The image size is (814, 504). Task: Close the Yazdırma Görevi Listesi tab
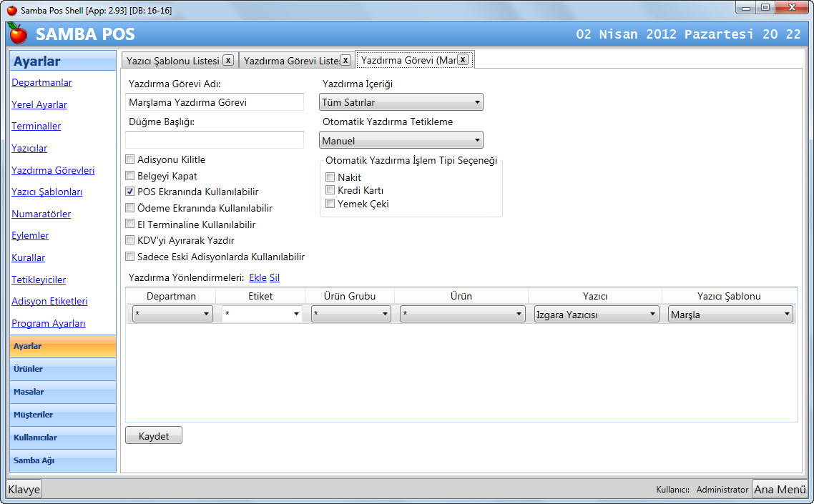pyautogui.click(x=345, y=60)
